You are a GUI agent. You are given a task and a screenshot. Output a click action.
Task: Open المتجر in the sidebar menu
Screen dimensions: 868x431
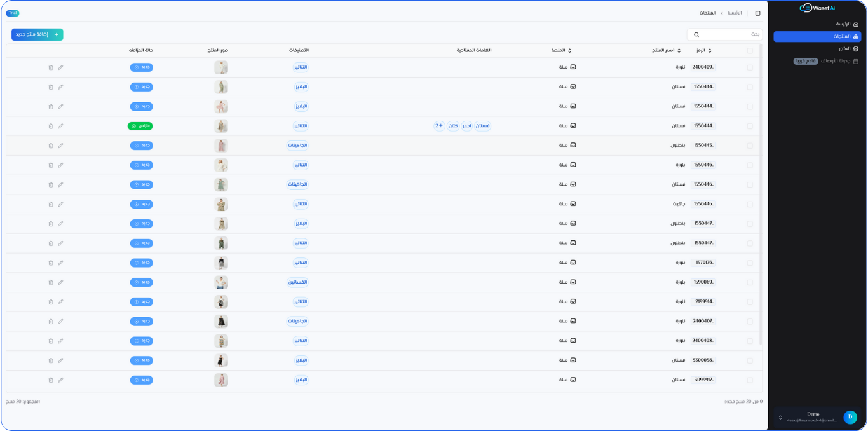(844, 49)
